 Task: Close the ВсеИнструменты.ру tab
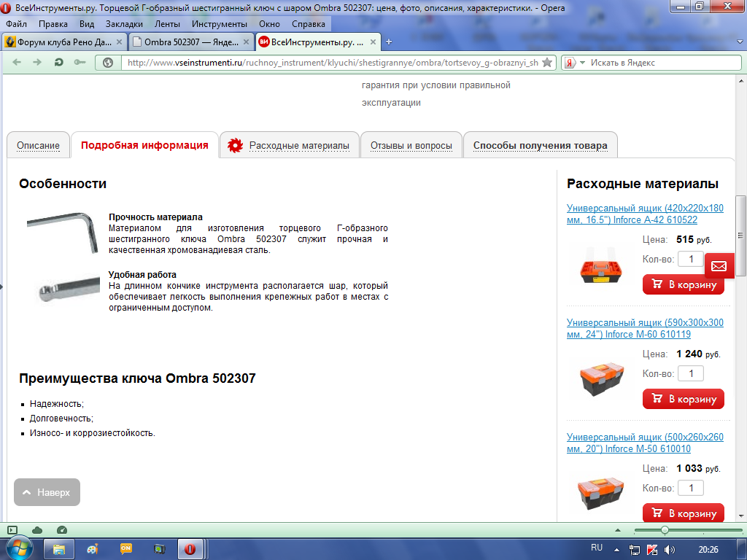373,42
